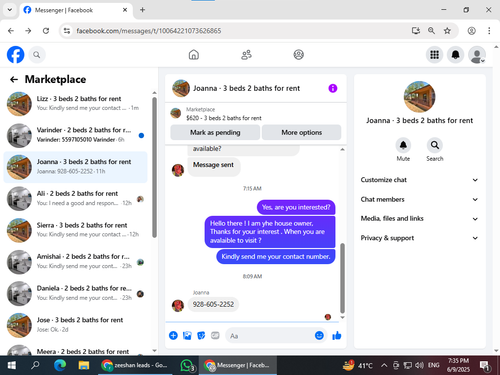
Task: Open Facebook home logo
Action: (15, 55)
